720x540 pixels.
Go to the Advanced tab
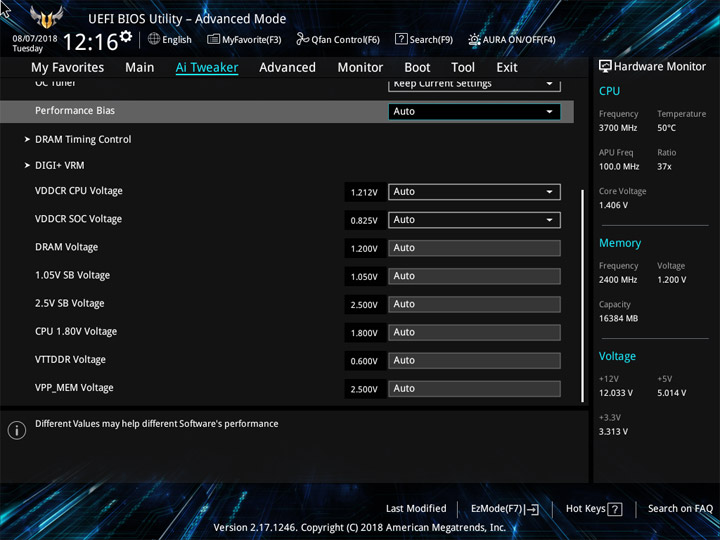(x=287, y=68)
